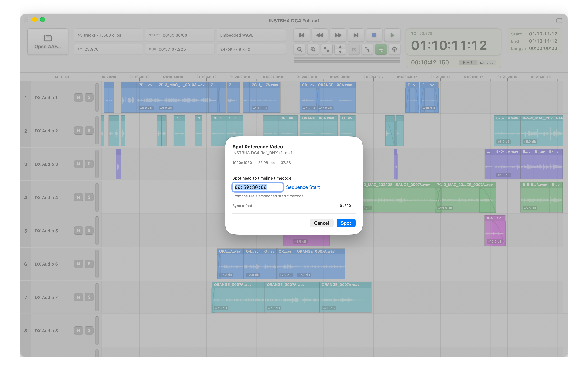Switch time display to H:M:S
Image resolution: width=588 pixels, height=384 pixels.
(x=468, y=62)
